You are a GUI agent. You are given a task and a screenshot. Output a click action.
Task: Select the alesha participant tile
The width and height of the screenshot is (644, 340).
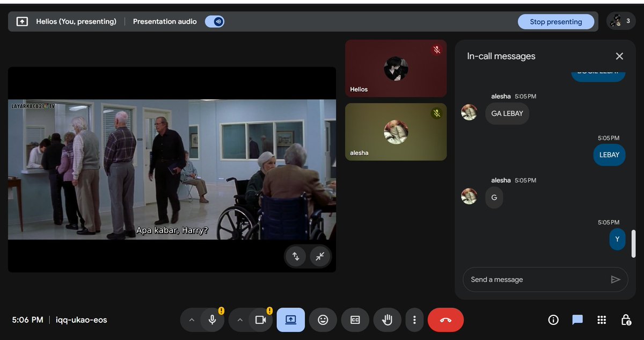click(x=396, y=132)
